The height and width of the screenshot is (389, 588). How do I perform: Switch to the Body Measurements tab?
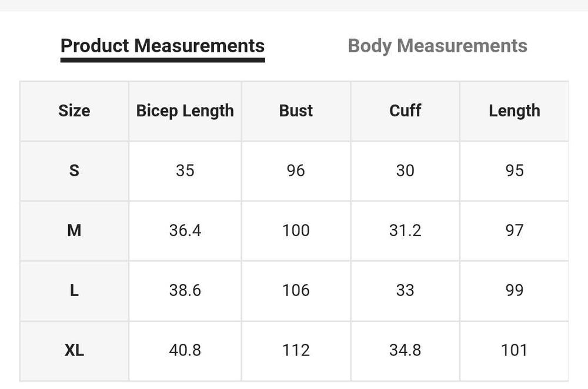437,46
